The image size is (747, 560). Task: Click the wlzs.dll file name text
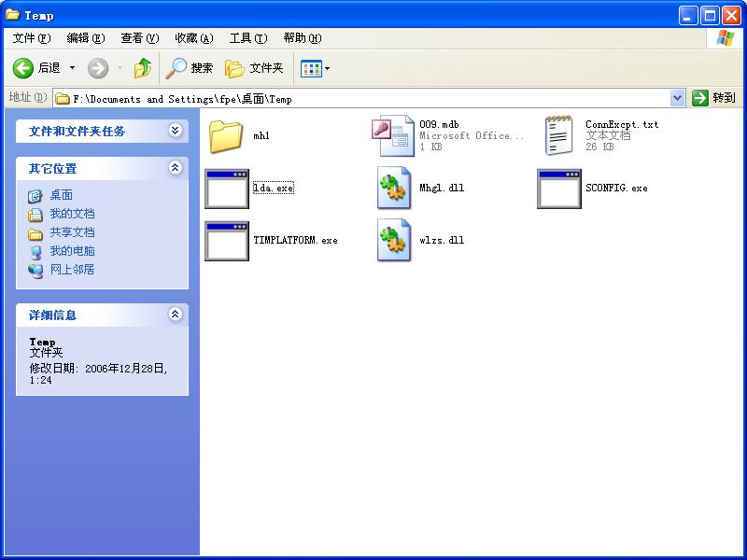pos(442,240)
